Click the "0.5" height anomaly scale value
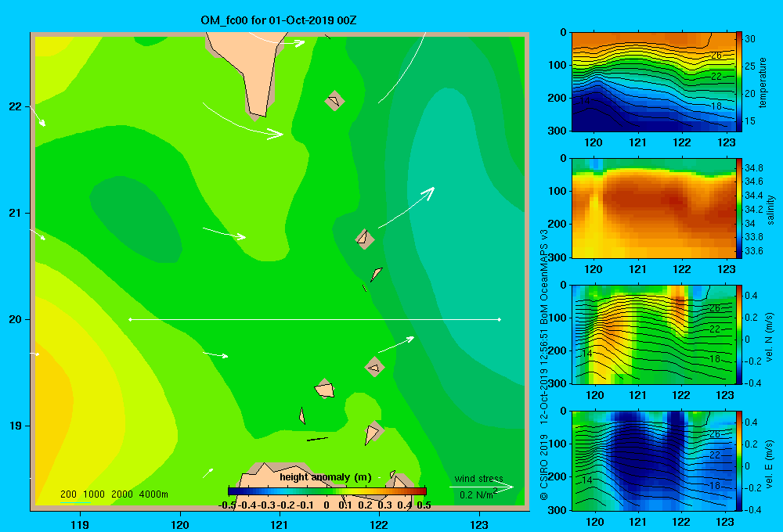The image size is (783, 532). (x=424, y=505)
